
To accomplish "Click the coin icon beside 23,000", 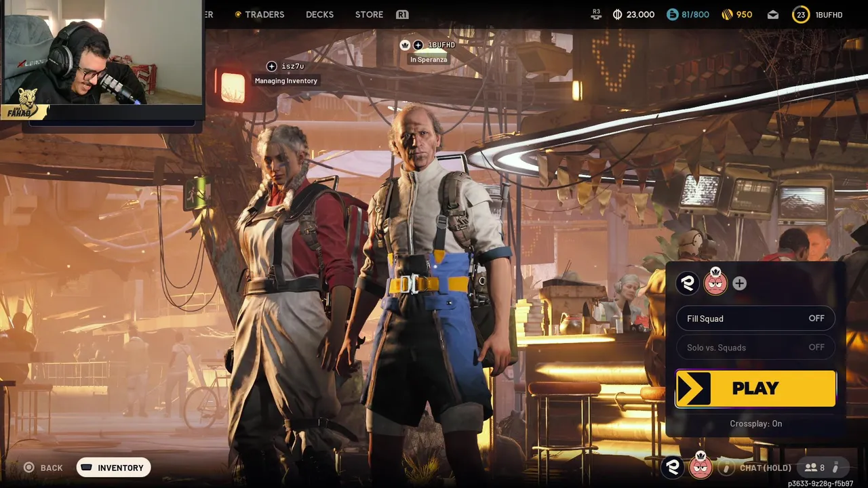I will click(617, 14).
